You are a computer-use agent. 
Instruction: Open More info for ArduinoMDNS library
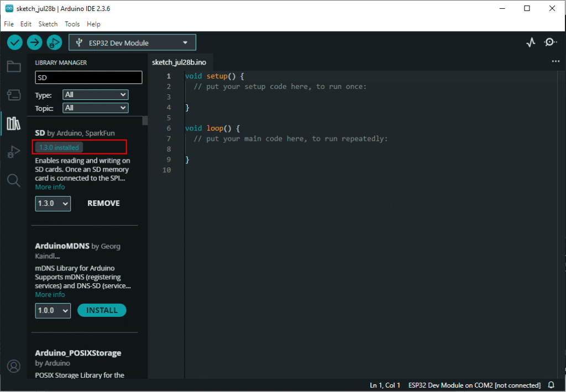tap(50, 295)
